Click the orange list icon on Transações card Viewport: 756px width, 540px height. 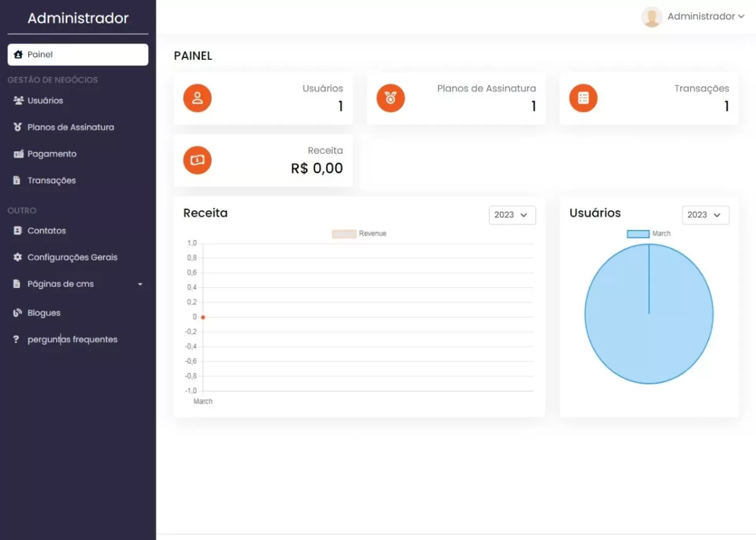(x=583, y=98)
